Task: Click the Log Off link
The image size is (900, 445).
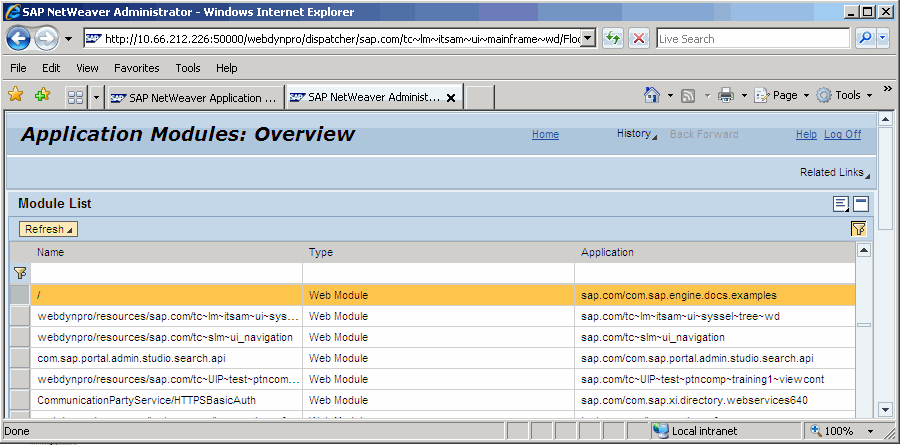Action: point(843,134)
